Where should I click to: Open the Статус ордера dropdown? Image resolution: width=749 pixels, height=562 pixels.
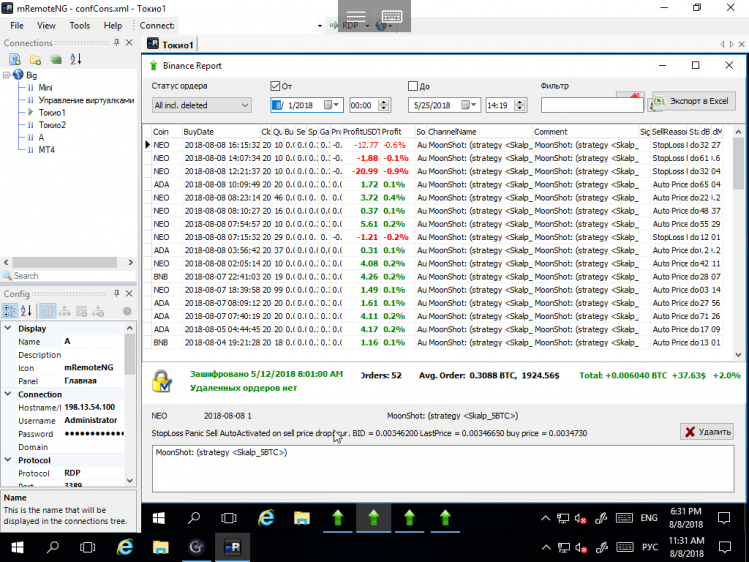pos(202,105)
